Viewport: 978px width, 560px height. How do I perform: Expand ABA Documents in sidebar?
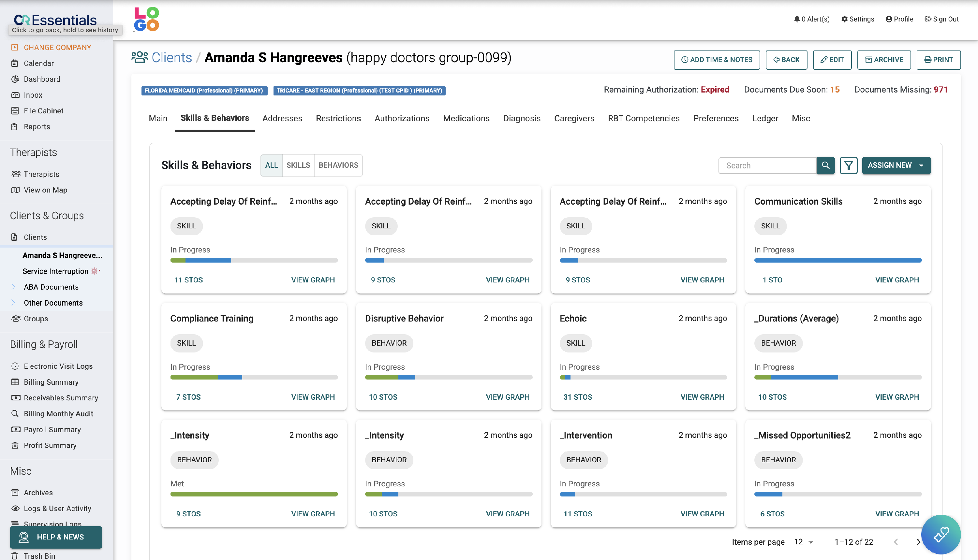51,287
